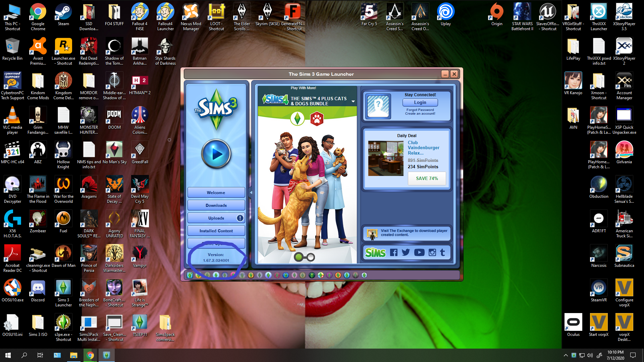
Task: Select the TS3EP11 desktop icon
Action: (x=140, y=325)
